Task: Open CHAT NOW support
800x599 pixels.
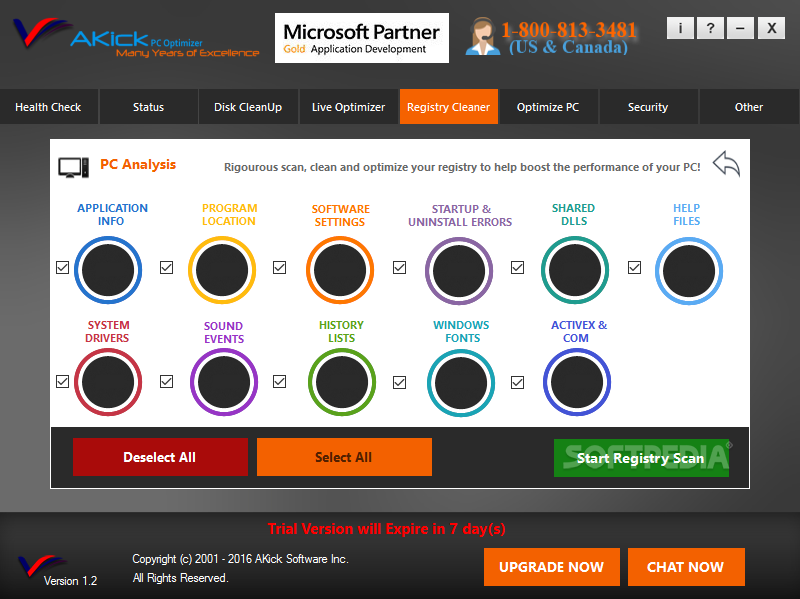Action: pyautogui.click(x=686, y=567)
